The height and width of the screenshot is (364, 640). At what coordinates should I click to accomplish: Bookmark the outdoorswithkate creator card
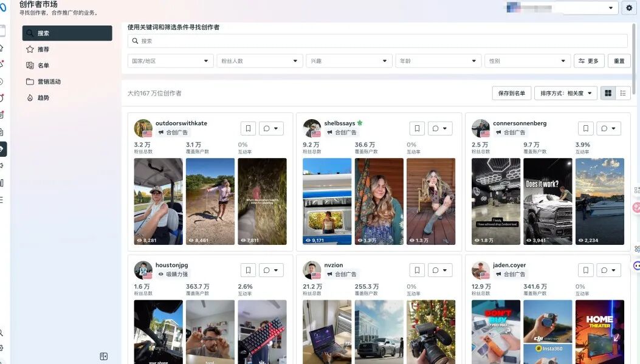[x=248, y=128]
